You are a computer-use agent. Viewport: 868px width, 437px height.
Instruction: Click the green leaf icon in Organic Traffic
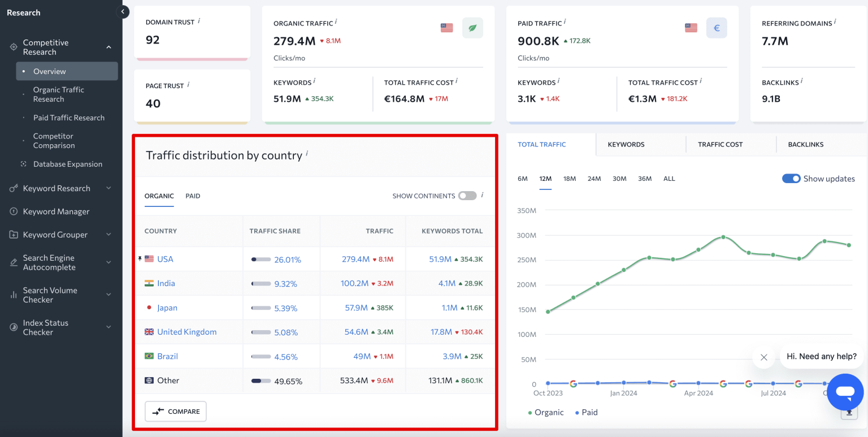coord(472,28)
